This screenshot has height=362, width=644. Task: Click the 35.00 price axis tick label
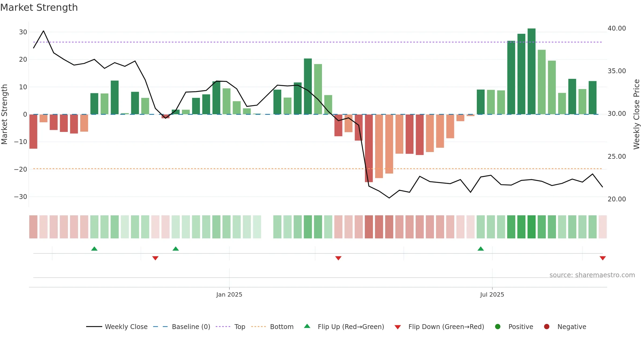pos(617,71)
